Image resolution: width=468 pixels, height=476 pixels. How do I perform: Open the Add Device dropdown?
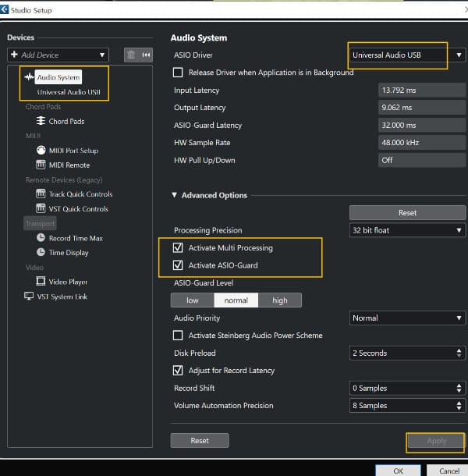[58, 55]
